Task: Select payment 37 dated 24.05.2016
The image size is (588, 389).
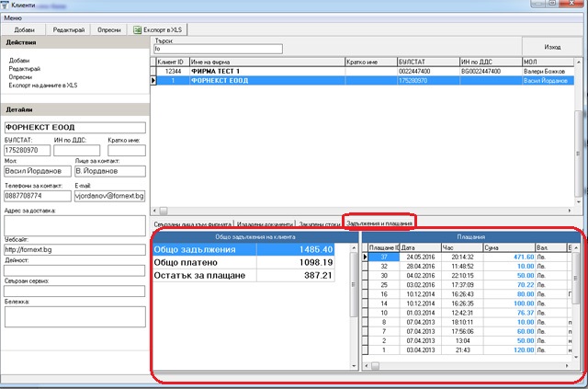Action: 469,257
